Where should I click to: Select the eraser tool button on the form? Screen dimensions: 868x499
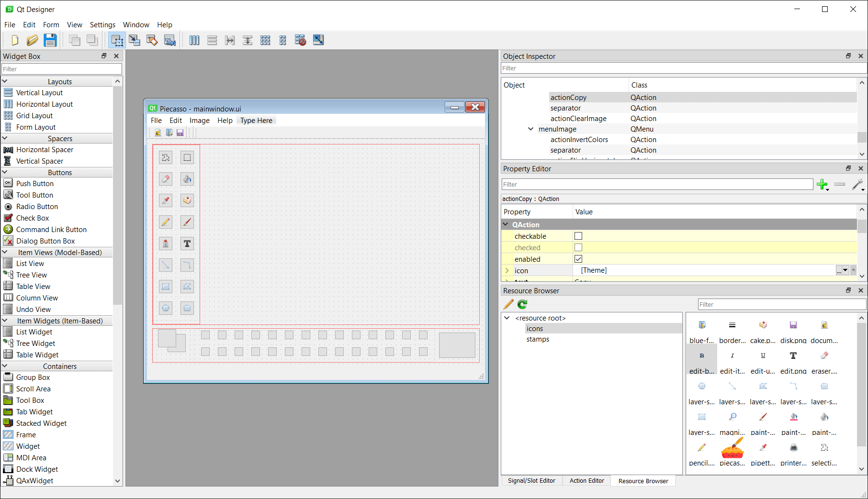pyautogui.click(x=166, y=179)
